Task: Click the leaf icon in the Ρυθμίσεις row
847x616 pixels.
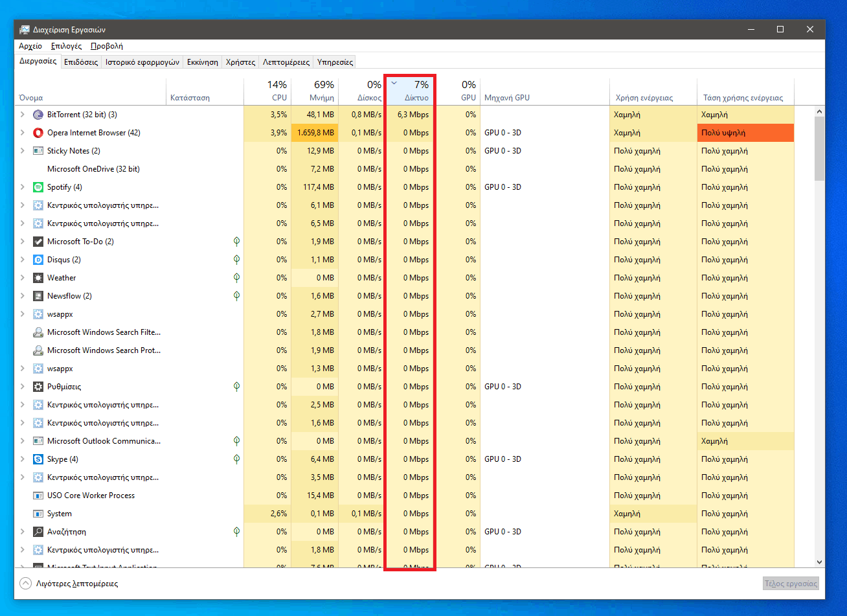Action: click(x=237, y=387)
